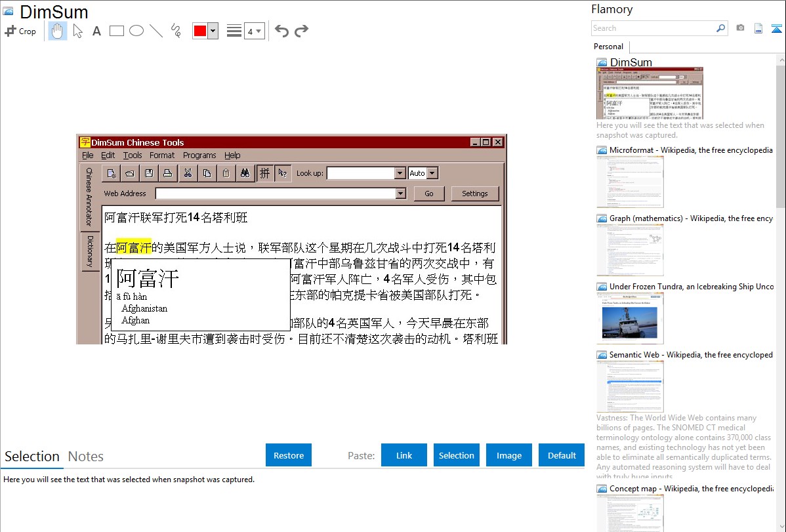Open the Graph (mathematics) snapshot thumbnail
The height and width of the screenshot is (532, 786).
(x=630, y=250)
